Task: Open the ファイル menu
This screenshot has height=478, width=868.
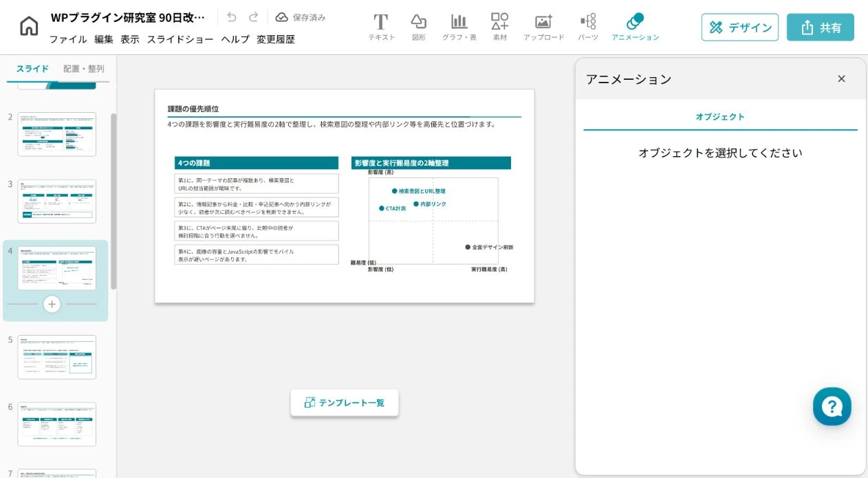Action: coord(68,39)
